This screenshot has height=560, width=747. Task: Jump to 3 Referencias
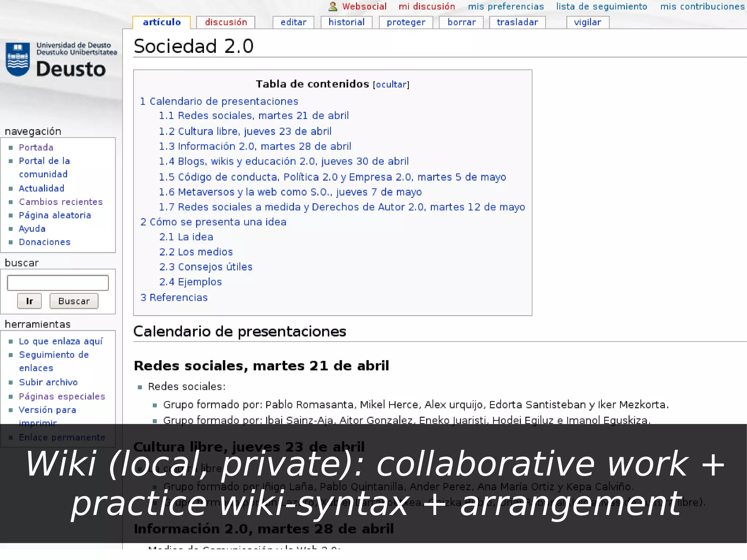coord(174,298)
